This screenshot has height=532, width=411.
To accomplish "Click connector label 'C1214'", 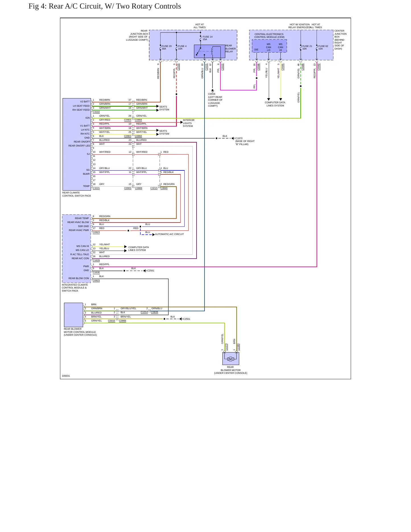I will [144, 312].
